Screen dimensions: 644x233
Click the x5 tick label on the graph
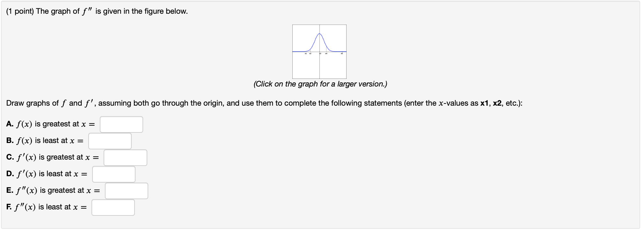pyautogui.click(x=342, y=53)
